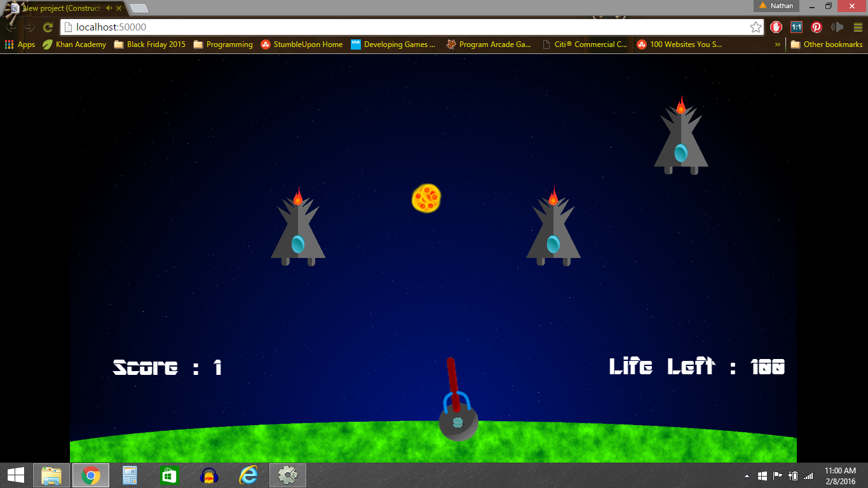This screenshot has height=488, width=868.
Task: Click the Life Left : 100 text
Action: pos(697,367)
